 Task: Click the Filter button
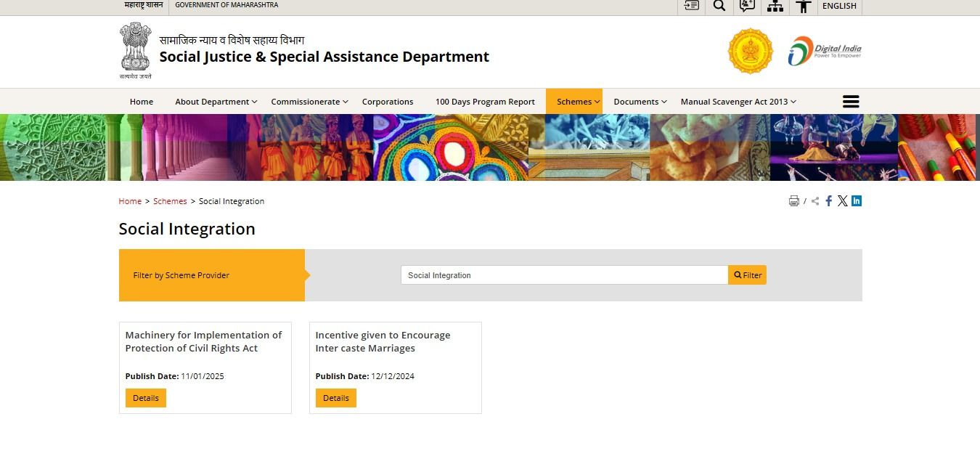(x=747, y=275)
